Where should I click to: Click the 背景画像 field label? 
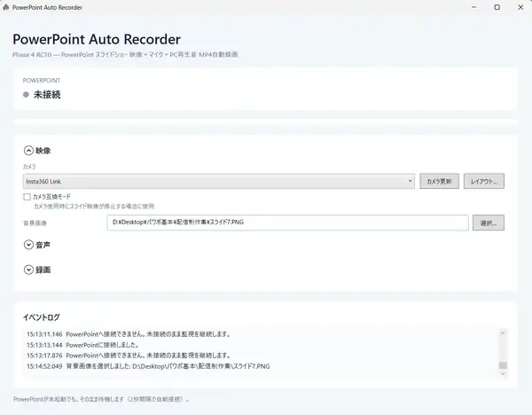[35, 223]
